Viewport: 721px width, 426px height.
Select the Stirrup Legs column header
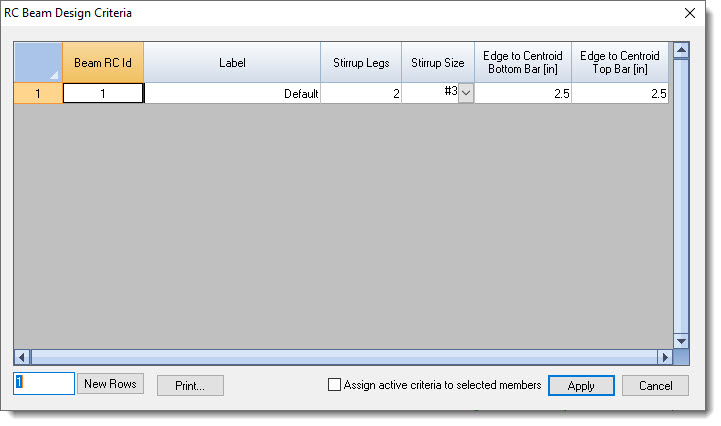point(361,62)
